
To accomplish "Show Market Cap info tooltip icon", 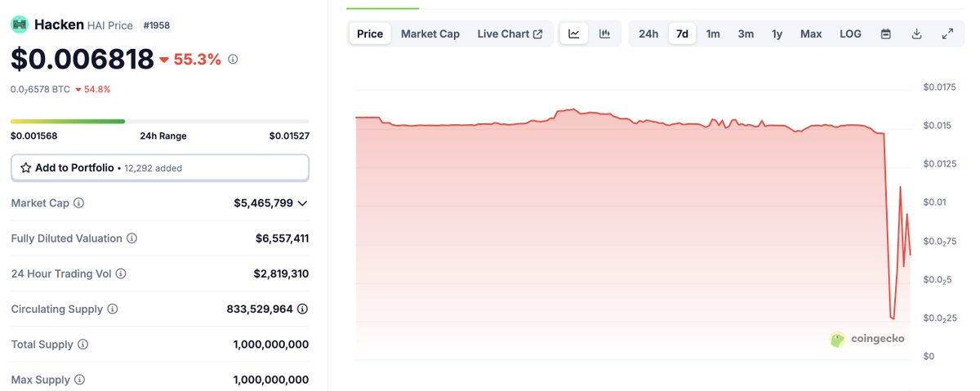I will pyautogui.click(x=79, y=203).
